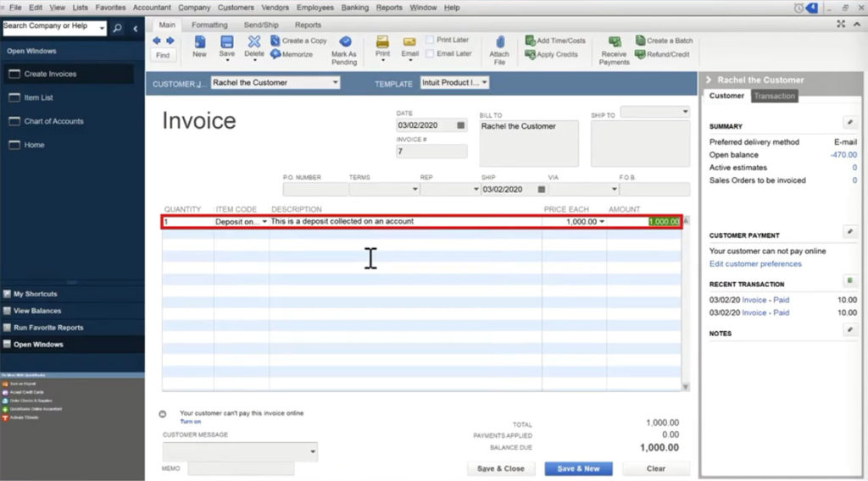868x481 pixels.
Task: Click the Memo input field
Action: pos(241,468)
